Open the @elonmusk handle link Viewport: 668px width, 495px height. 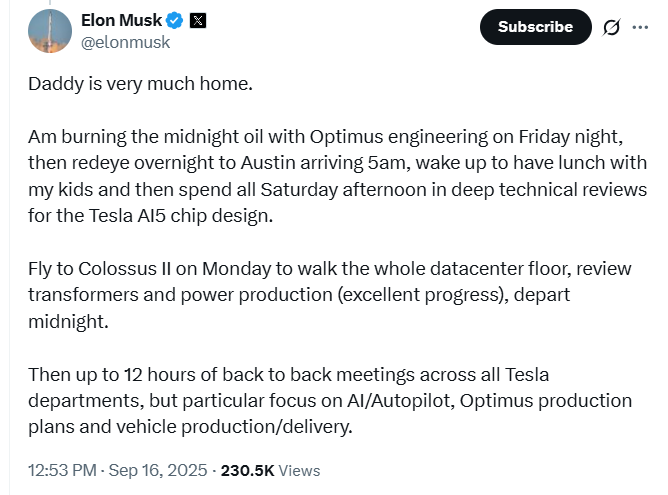tap(125, 42)
